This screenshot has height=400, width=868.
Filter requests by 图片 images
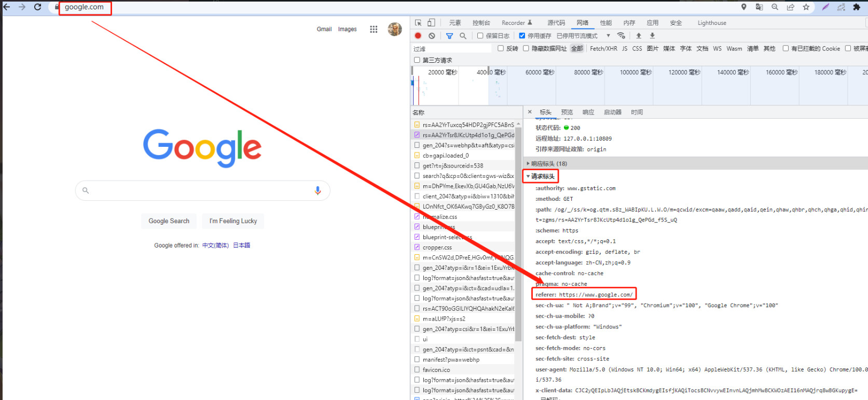[x=653, y=48]
